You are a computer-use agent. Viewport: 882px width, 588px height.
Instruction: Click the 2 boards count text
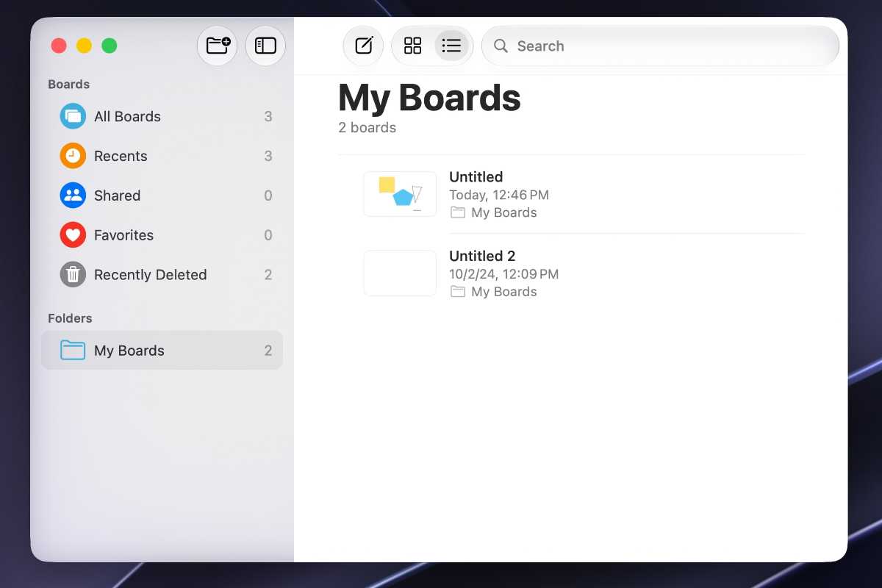point(367,128)
